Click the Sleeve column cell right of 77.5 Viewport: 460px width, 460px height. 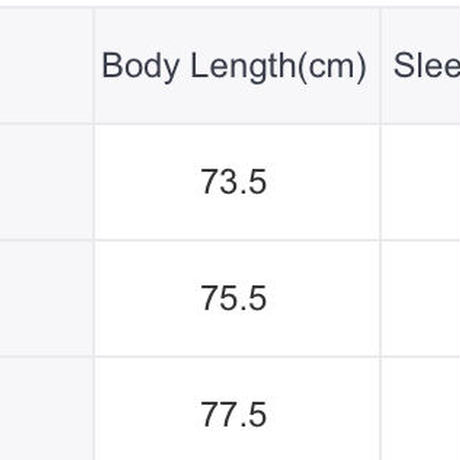coord(421,409)
